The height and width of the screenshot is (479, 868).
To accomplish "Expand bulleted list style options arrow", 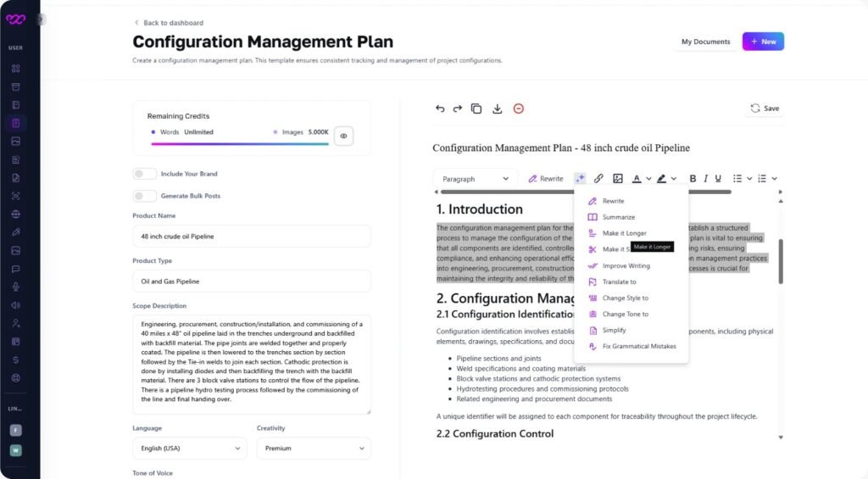I will [749, 179].
